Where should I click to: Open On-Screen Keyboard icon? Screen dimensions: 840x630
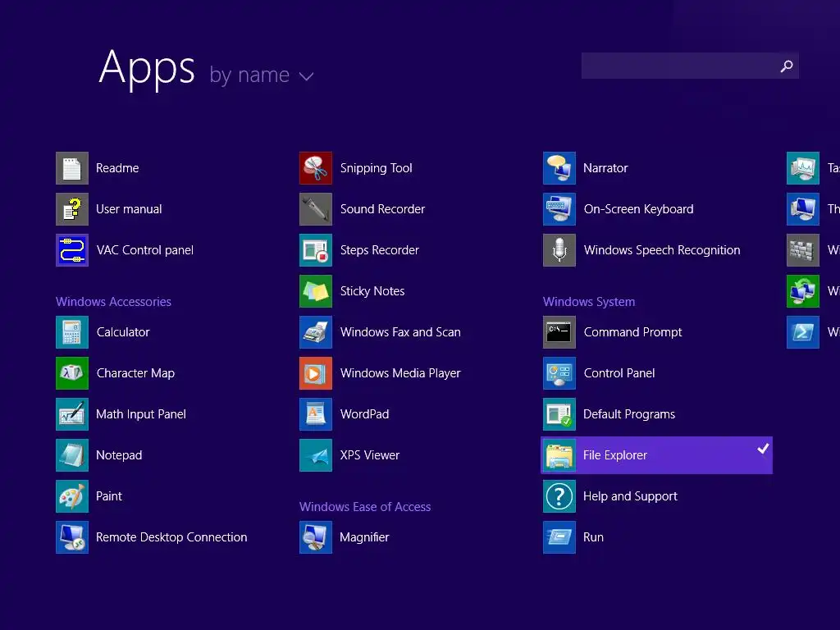(559, 209)
